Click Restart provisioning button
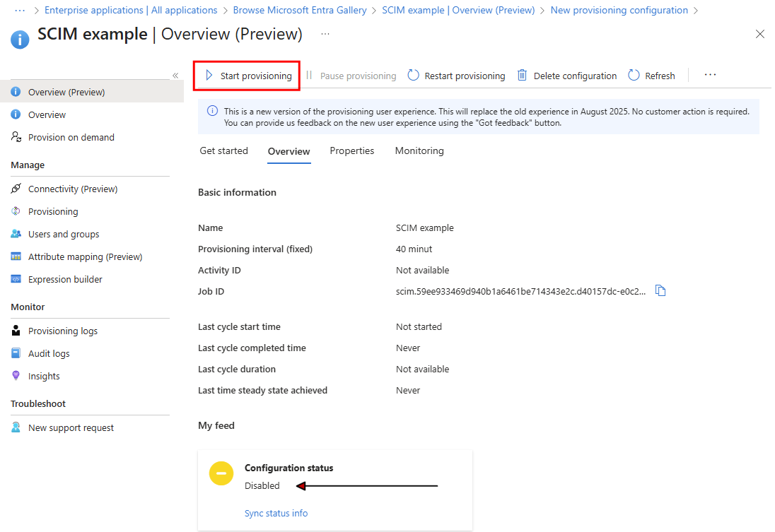775x532 pixels. click(x=456, y=76)
